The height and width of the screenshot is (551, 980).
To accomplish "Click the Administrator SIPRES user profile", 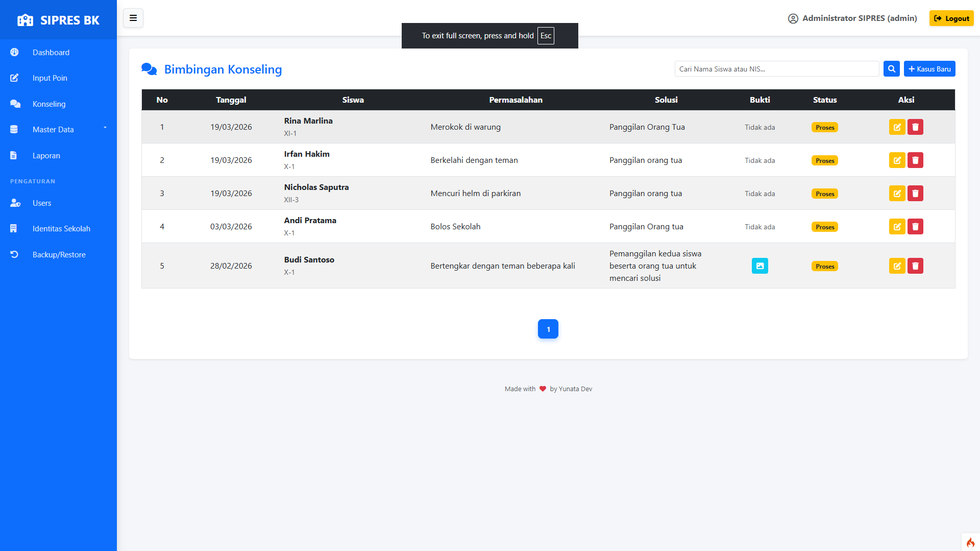I will [x=852, y=18].
